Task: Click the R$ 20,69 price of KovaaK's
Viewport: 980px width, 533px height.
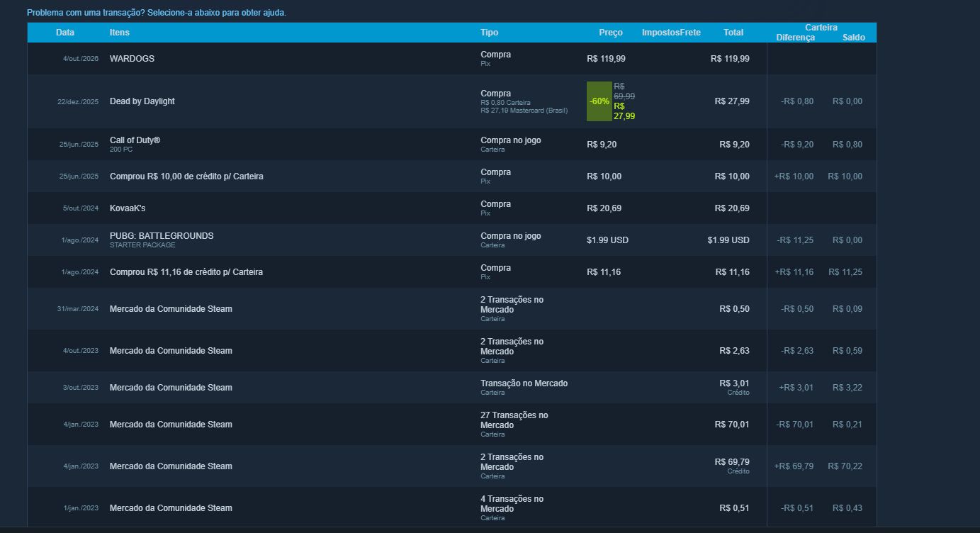Action: click(604, 208)
